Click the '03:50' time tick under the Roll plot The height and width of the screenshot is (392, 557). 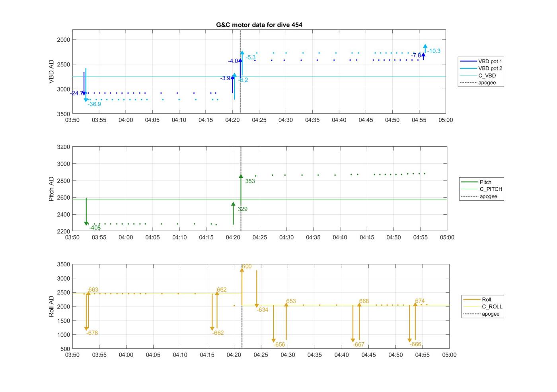[72, 355]
